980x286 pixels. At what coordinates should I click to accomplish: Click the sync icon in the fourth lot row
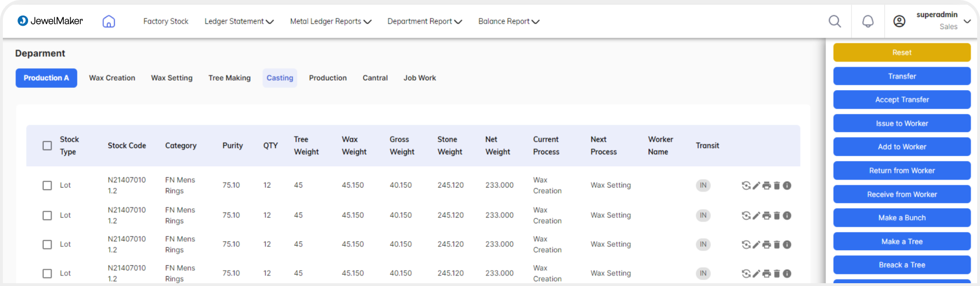tap(746, 274)
